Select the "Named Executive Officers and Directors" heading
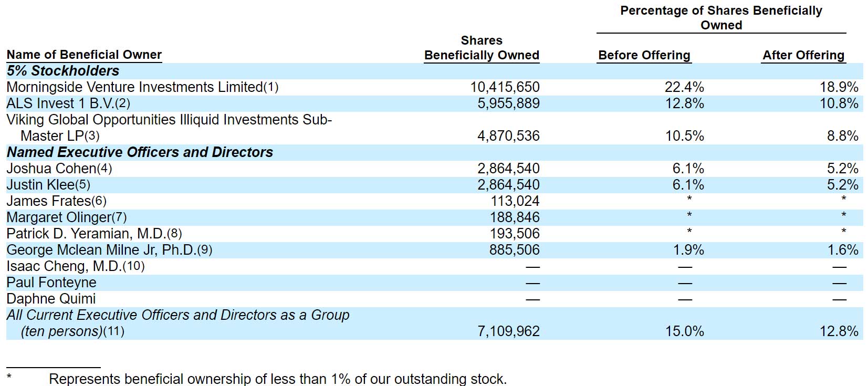 [x=140, y=152]
